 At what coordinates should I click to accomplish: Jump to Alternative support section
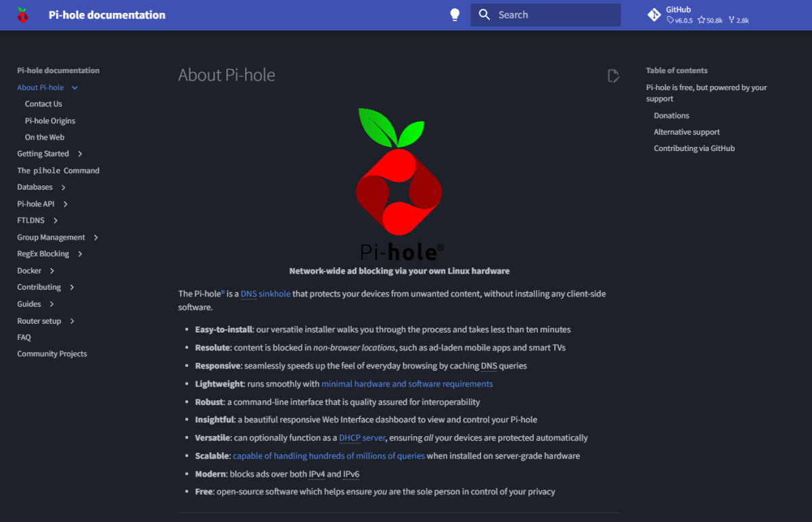pos(687,132)
